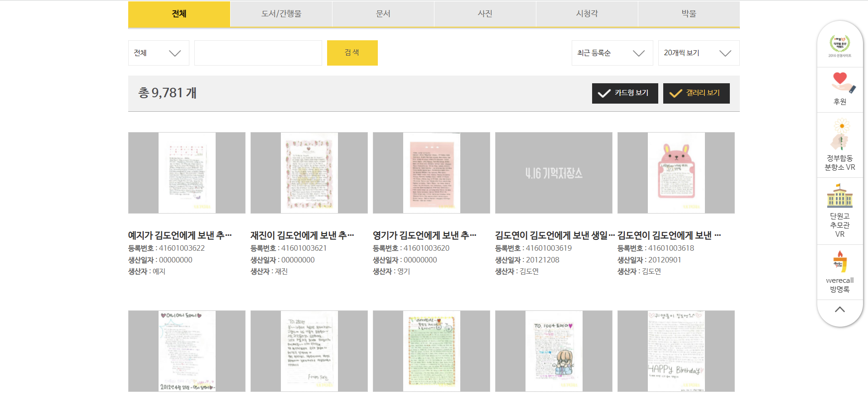Click the scroll-to-top arrow icon

click(840, 310)
